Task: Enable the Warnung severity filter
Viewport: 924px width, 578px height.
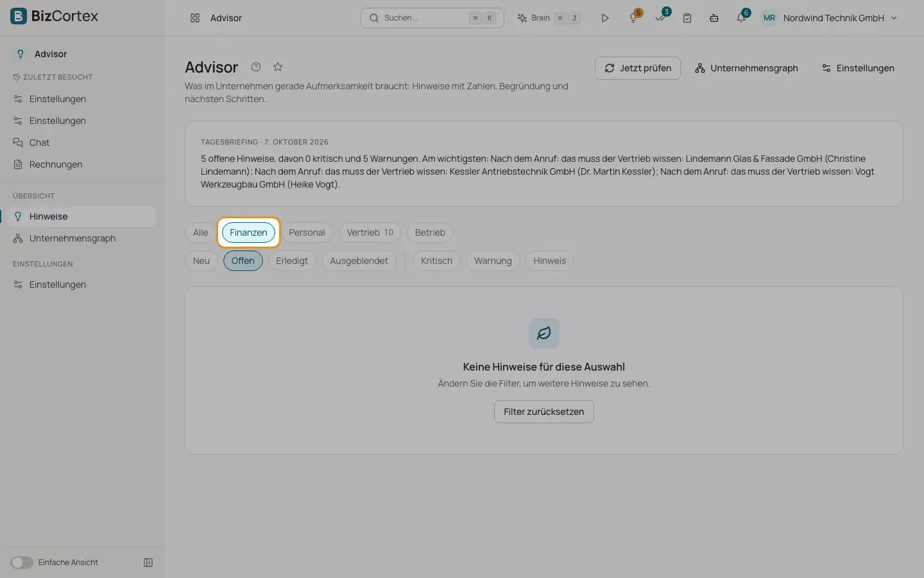Action: 493,261
